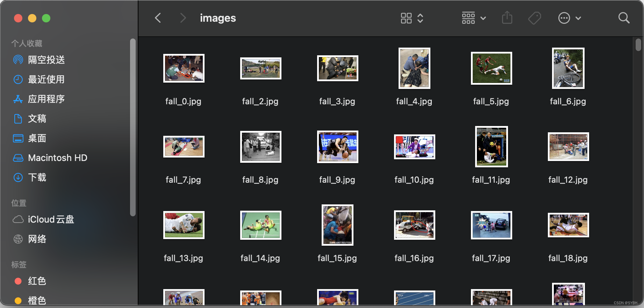
Task: Select the fall_7.jpg thumbnail
Action: tap(184, 147)
